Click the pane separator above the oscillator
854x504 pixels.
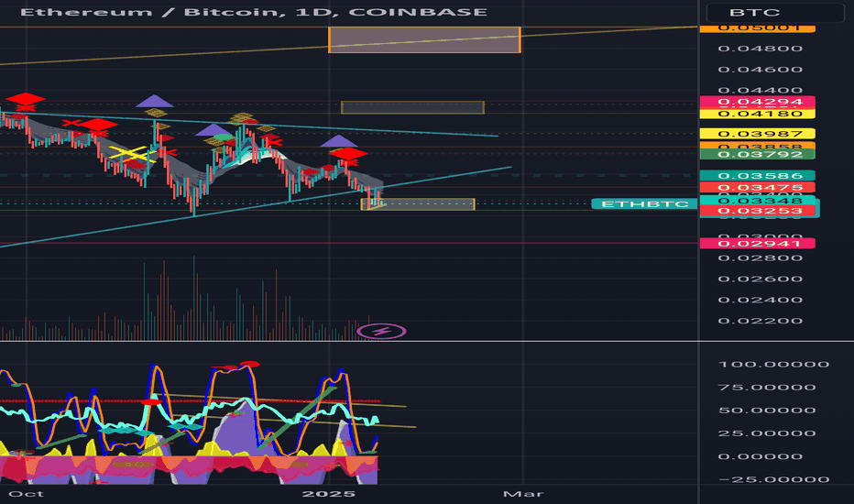point(427,342)
